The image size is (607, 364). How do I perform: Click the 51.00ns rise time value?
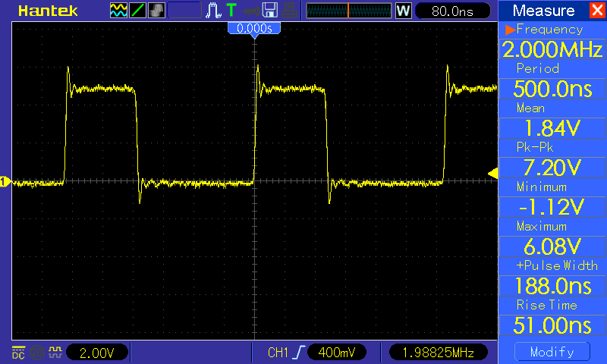552,325
